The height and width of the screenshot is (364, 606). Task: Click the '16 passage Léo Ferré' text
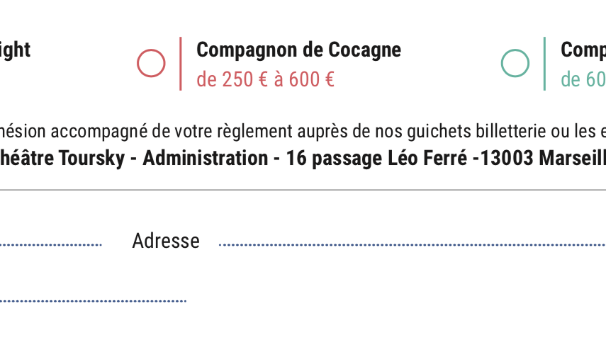(x=376, y=158)
